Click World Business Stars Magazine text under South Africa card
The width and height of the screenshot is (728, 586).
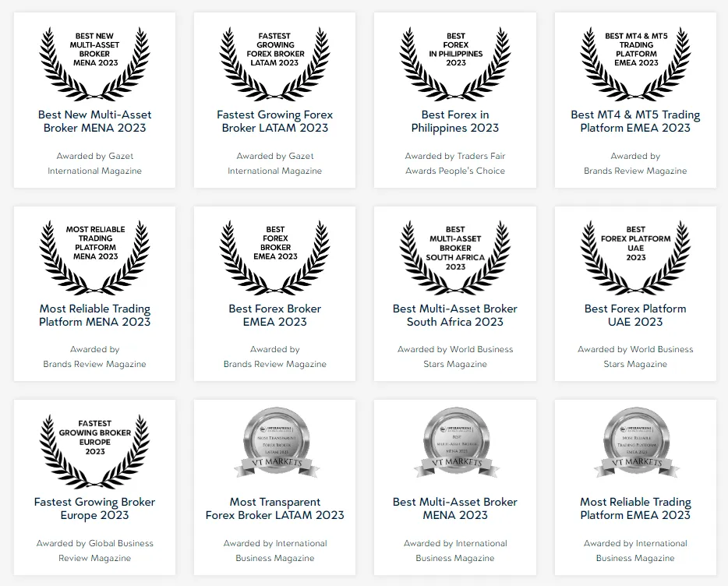pyautogui.click(x=455, y=357)
